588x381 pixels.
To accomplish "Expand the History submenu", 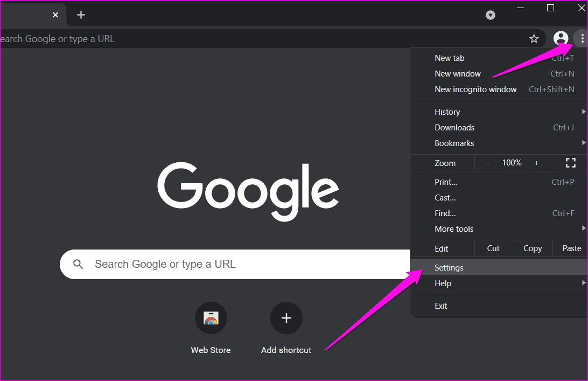I will click(499, 112).
